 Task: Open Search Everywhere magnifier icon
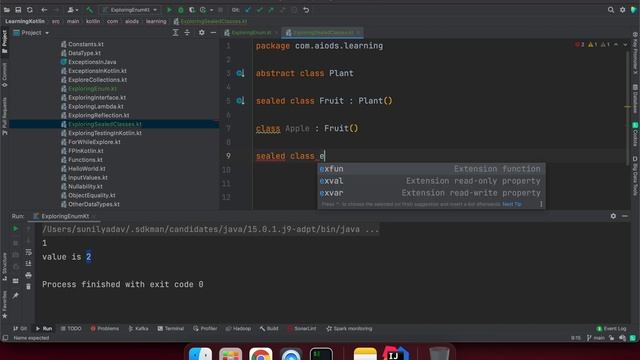point(611,10)
